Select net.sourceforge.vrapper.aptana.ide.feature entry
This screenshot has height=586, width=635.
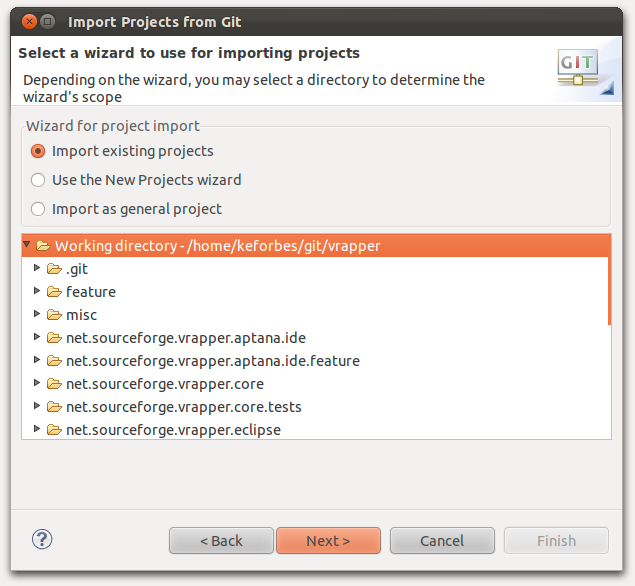[213, 361]
